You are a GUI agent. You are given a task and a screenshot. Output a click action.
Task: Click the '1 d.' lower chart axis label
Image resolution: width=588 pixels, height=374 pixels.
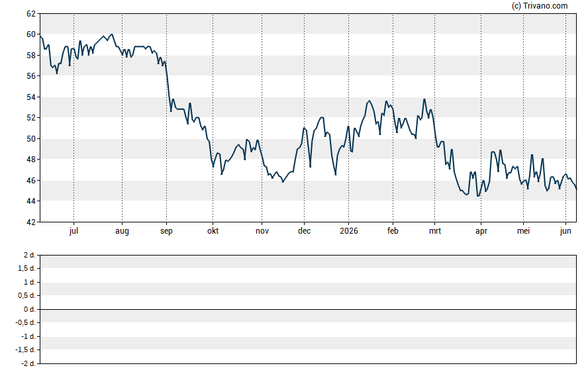30,282
